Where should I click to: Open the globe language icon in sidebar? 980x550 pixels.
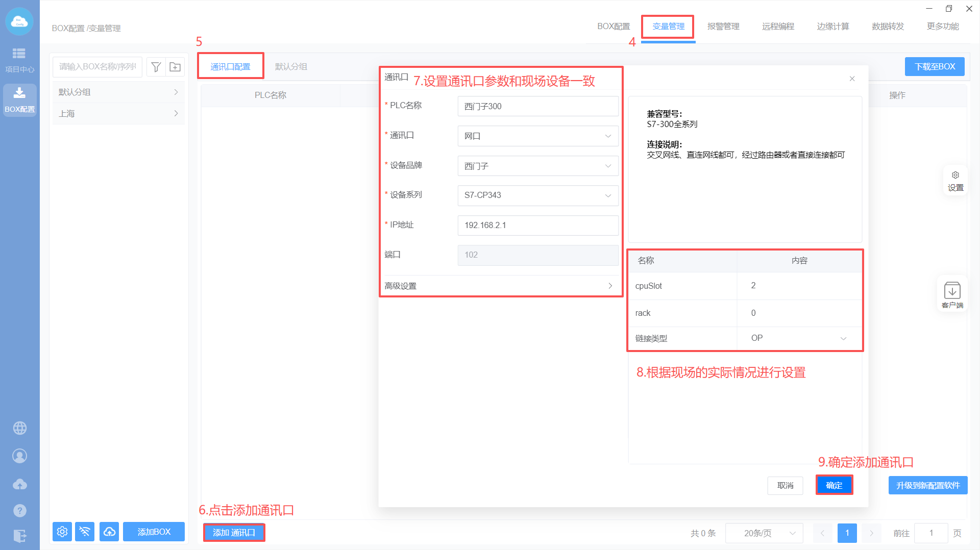coord(19,428)
